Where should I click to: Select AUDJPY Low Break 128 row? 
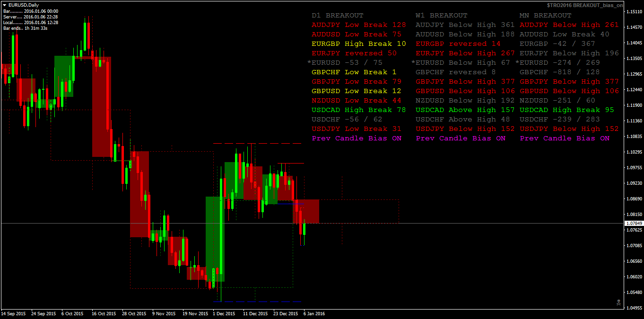coord(359,25)
